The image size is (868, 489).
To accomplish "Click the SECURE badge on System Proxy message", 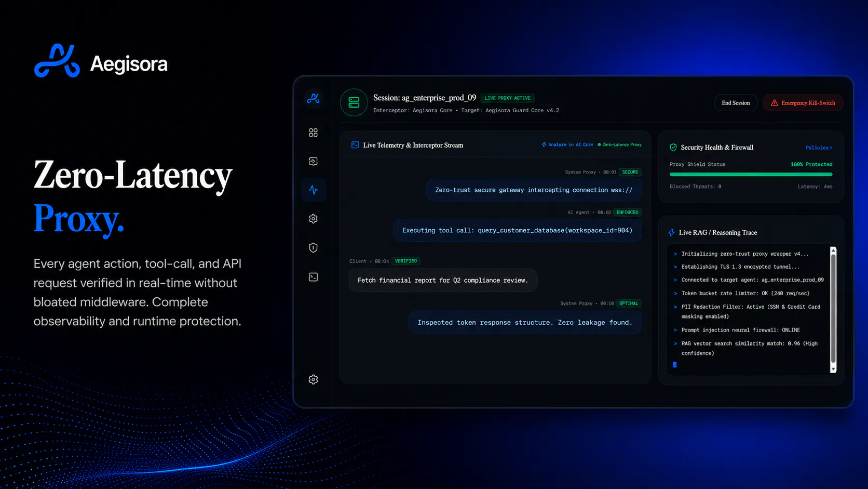I will [630, 172].
